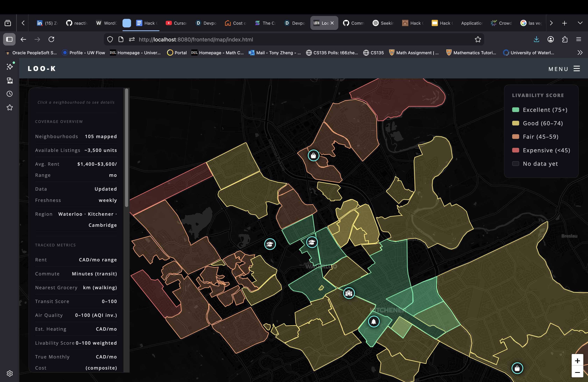Click the tree park marker near Kitchener
This screenshot has width=588, height=382.
click(374, 322)
